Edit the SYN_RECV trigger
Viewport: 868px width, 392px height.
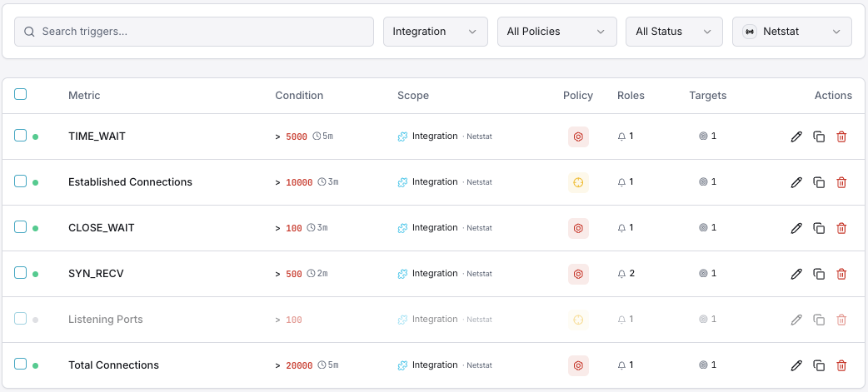[796, 274]
